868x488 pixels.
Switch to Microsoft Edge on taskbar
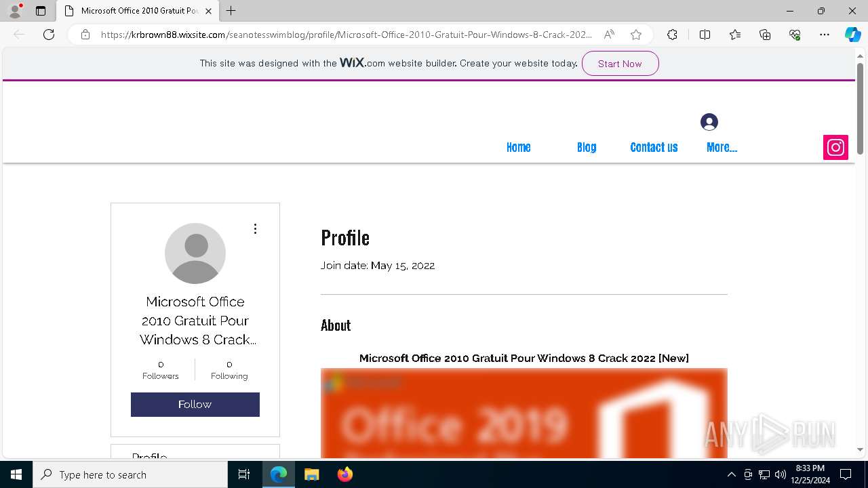(x=279, y=474)
